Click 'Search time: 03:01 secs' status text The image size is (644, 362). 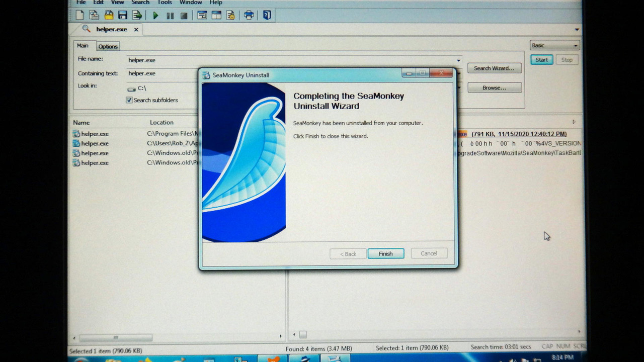point(501,347)
